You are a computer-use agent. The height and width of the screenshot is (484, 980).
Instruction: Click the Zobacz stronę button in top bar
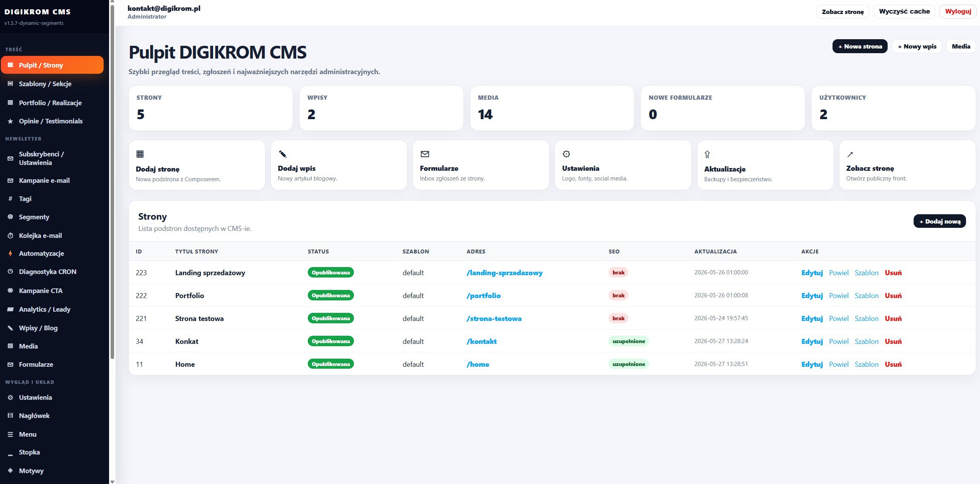point(843,12)
